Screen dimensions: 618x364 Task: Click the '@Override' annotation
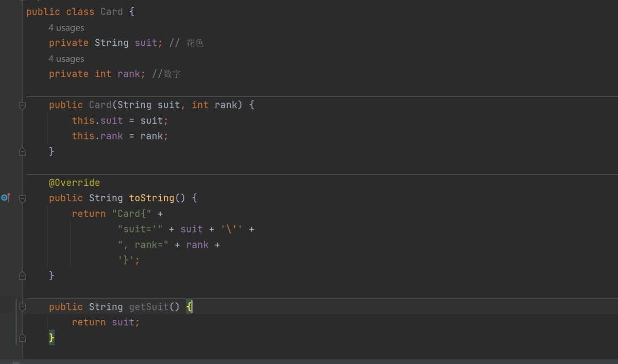pyautogui.click(x=75, y=183)
